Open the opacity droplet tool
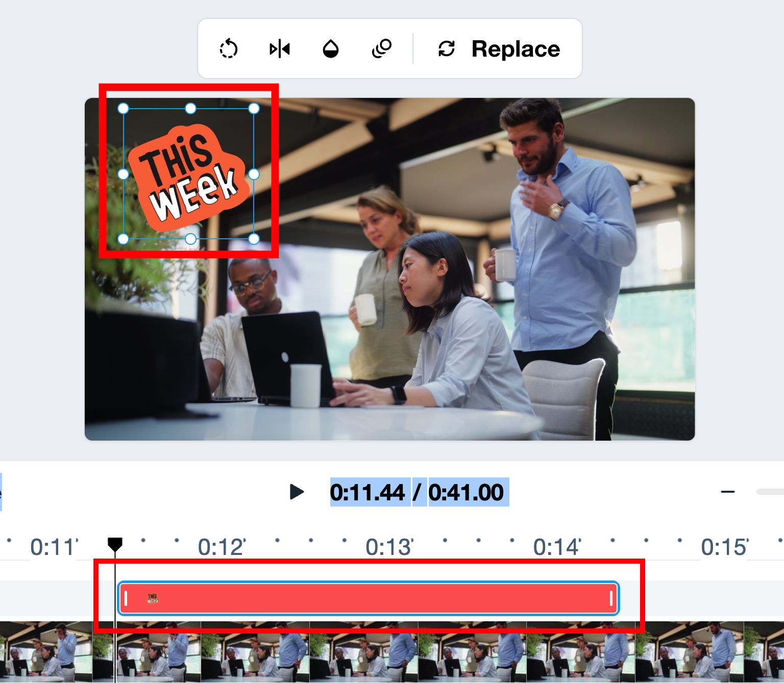The height and width of the screenshot is (683, 784). tap(331, 49)
